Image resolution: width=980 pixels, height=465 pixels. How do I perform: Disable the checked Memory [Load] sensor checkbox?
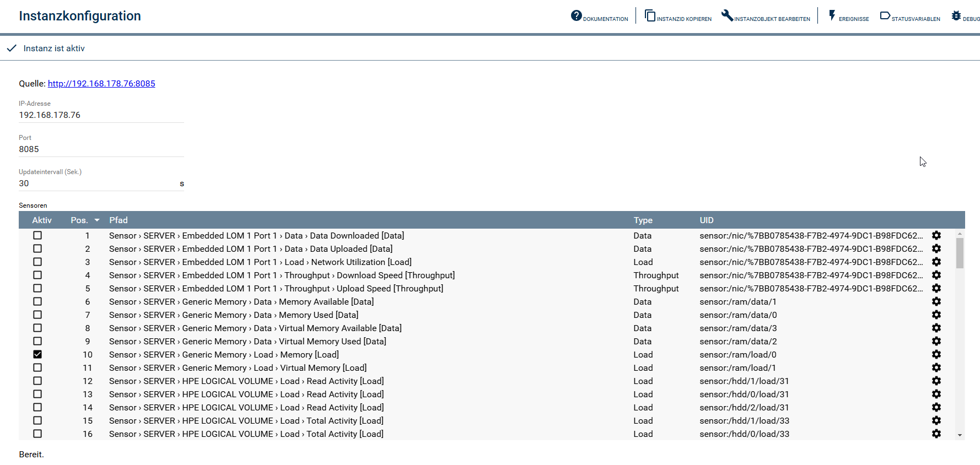37,355
